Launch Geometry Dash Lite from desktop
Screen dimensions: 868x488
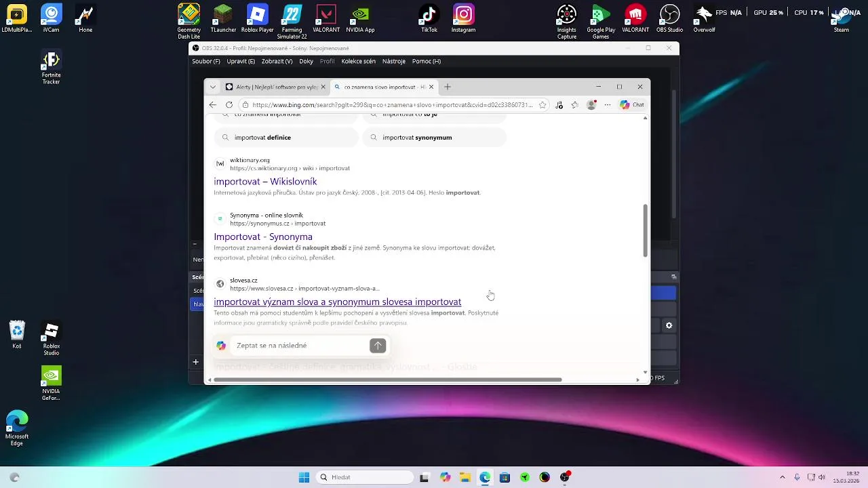(189, 21)
